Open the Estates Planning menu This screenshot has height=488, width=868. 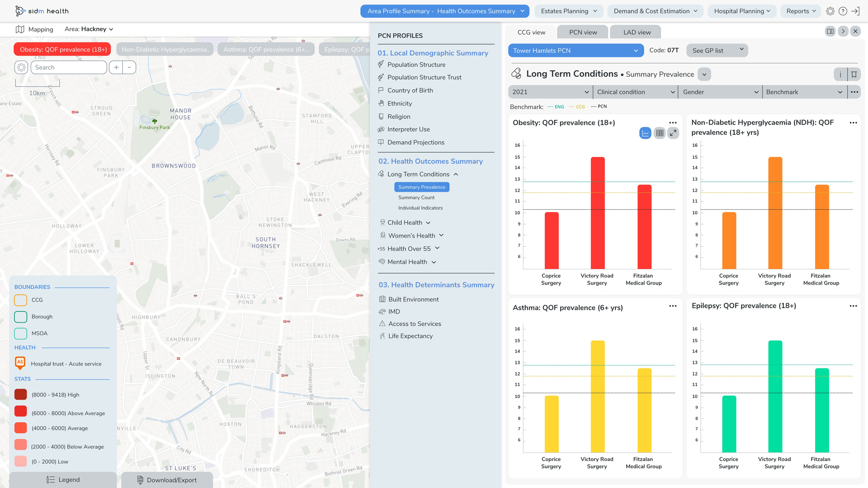pos(569,11)
